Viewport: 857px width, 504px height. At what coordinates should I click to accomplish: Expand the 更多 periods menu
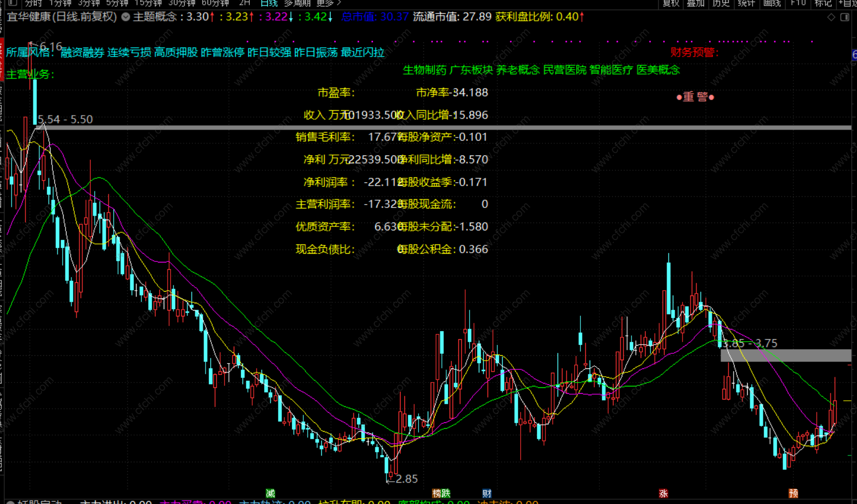pos(329,3)
